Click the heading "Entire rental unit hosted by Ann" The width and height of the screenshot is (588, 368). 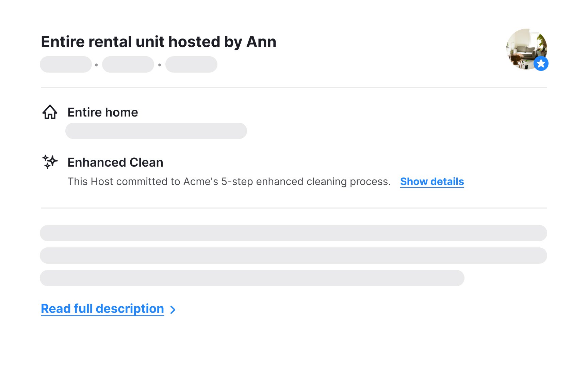click(159, 42)
